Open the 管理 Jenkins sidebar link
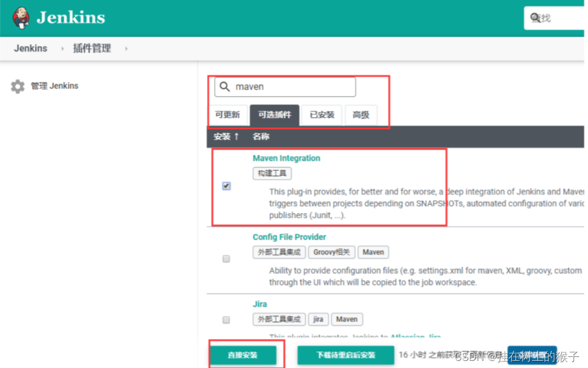588x368 pixels. (x=54, y=86)
